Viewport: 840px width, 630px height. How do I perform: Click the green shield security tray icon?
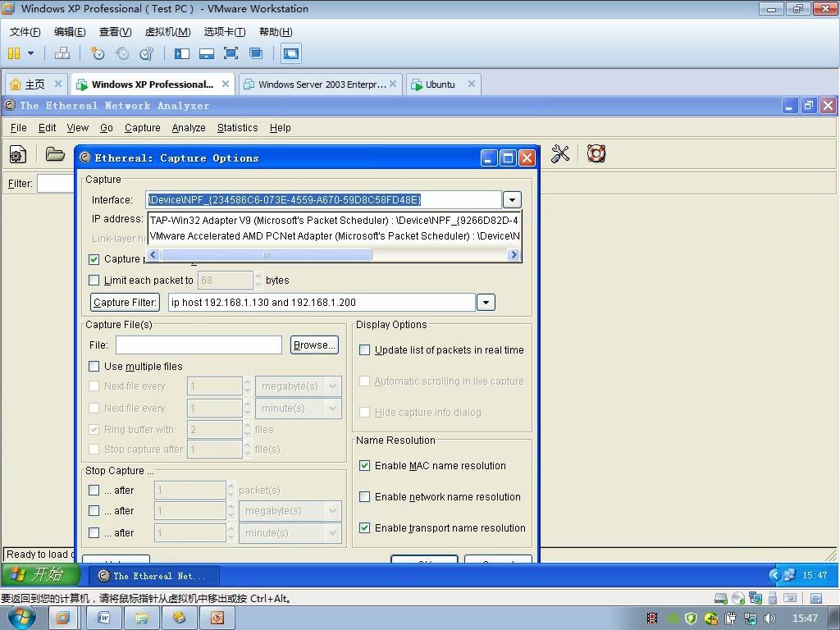point(691,619)
